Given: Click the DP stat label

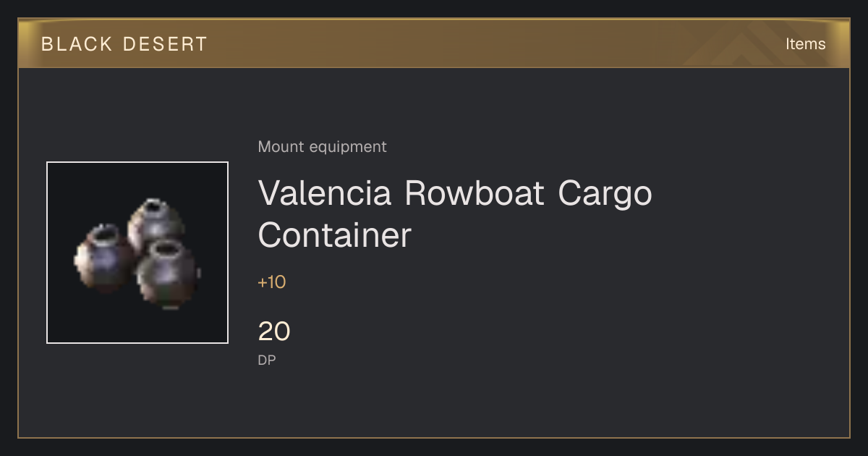Looking at the screenshot, I should tap(267, 360).
